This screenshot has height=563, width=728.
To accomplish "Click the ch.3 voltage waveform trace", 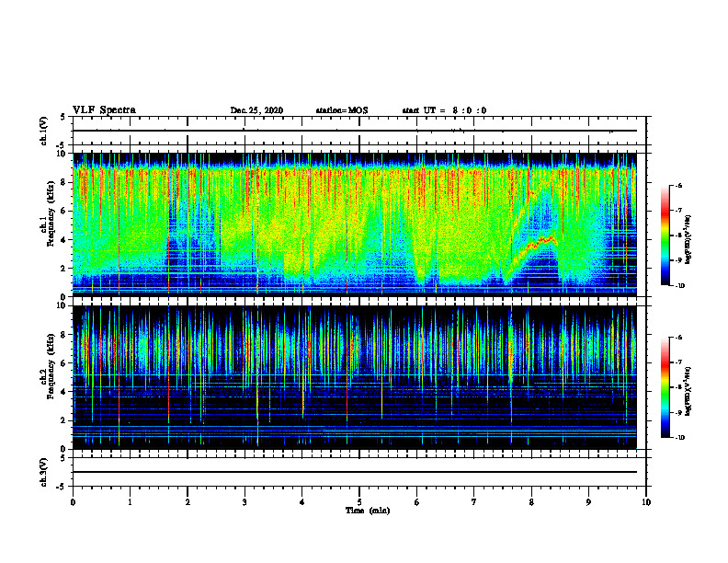I will click(x=355, y=472).
